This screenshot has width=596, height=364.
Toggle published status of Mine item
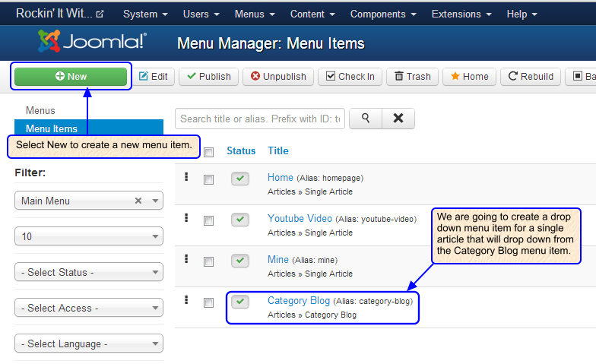pos(240,260)
